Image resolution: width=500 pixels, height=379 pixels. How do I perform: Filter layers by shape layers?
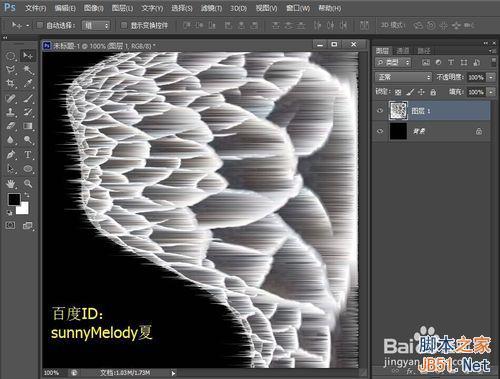pos(464,62)
